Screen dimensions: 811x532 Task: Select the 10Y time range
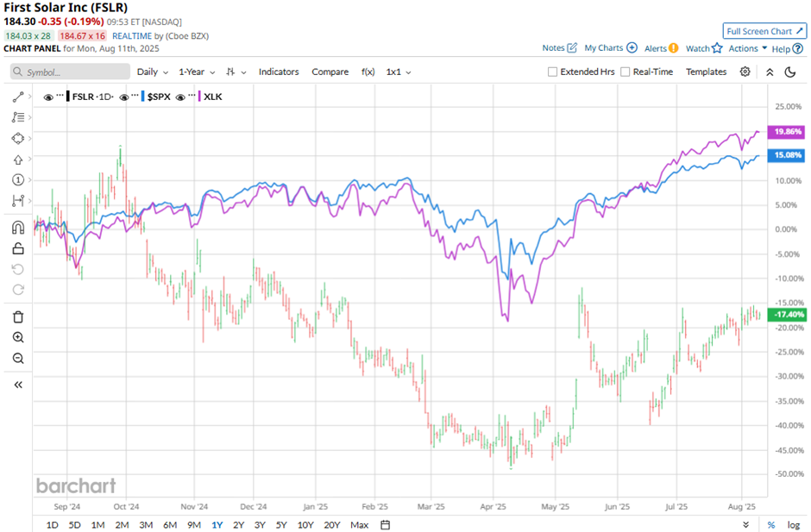(x=305, y=525)
